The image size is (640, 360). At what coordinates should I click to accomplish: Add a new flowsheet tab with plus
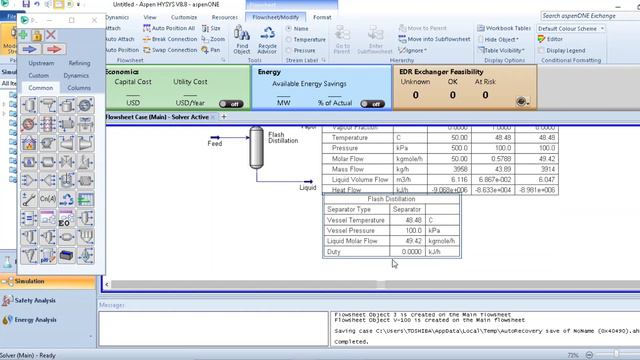(x=224, y=117)
